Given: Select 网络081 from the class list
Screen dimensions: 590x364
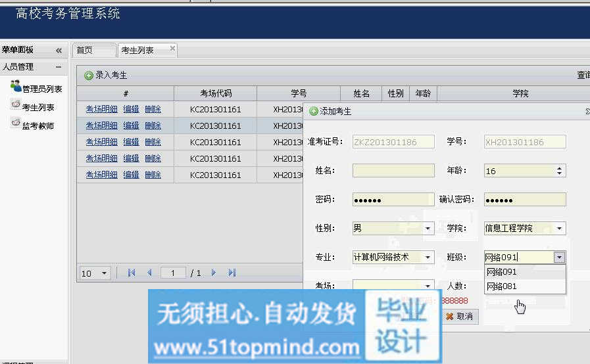Looking at the screenshot, I should (501, 286).
